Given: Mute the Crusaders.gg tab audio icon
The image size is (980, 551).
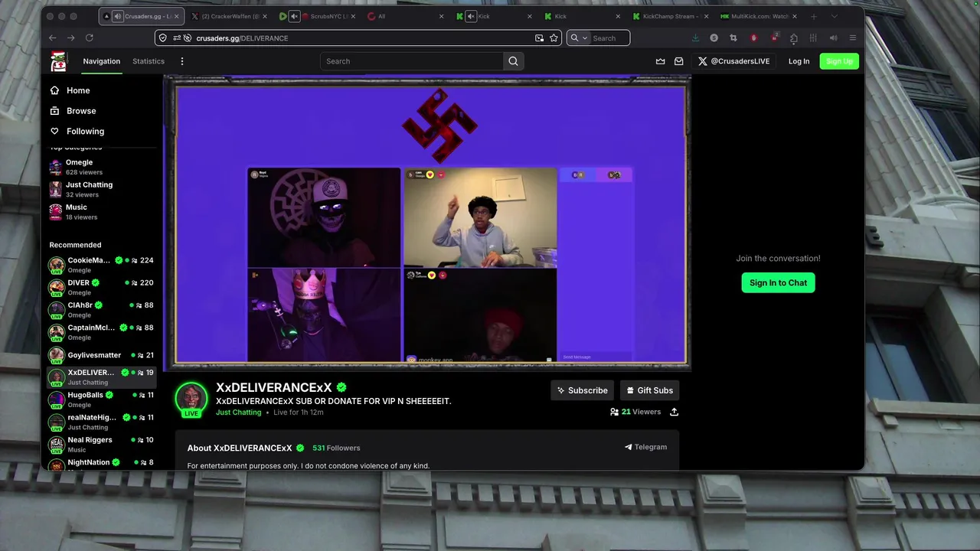Looking at the screenshot, I should (x=118, y=16).
